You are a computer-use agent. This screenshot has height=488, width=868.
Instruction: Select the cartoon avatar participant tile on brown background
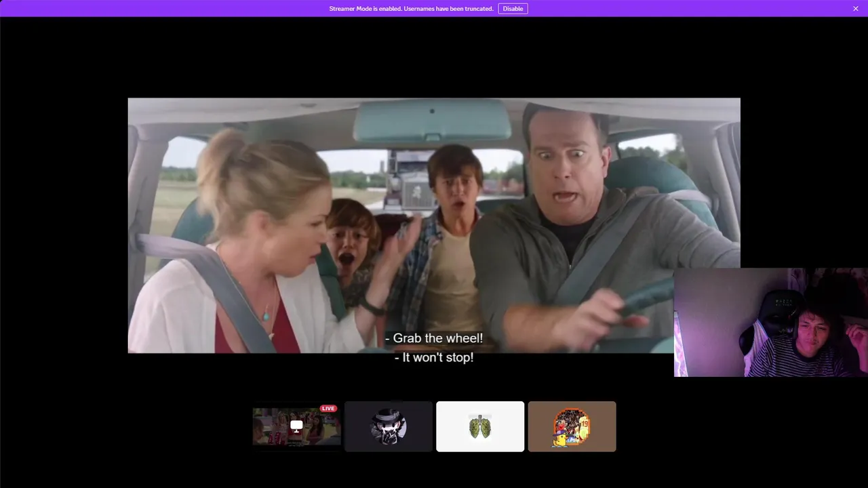click(x=572, y=426)
